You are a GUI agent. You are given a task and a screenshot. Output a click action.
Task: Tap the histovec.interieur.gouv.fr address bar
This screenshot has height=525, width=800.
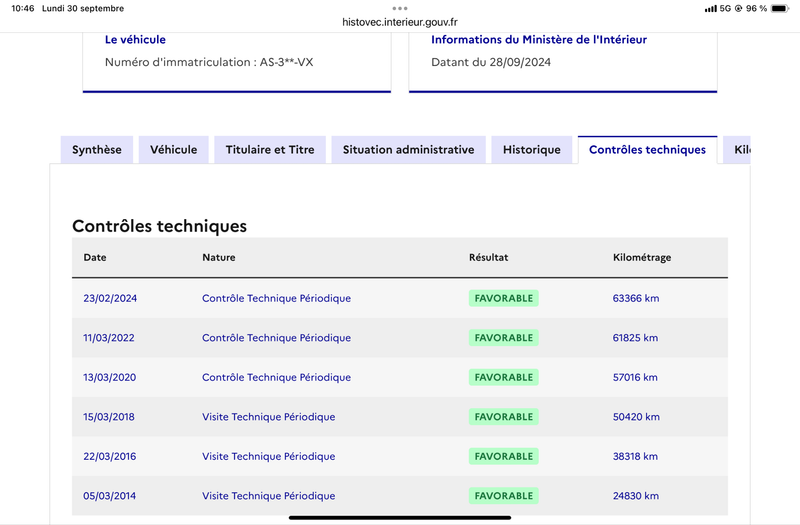tap(399, 22)
